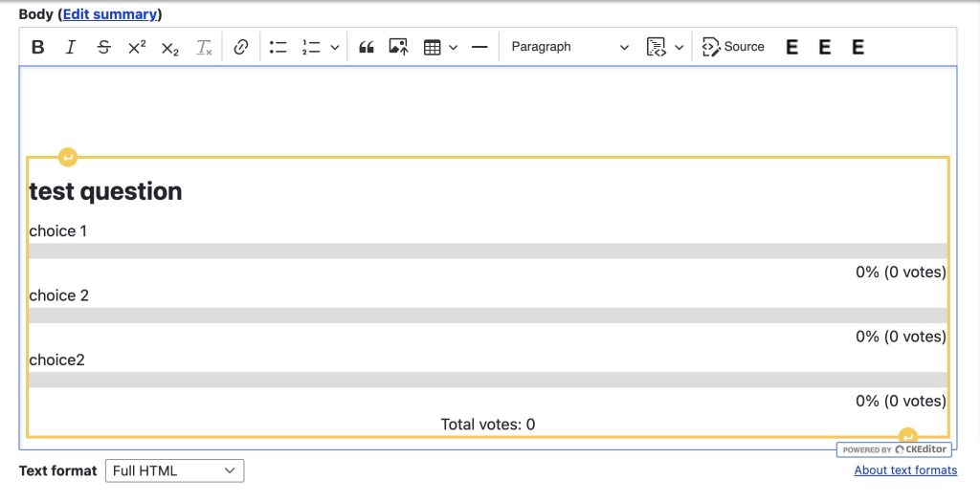The width and height of the screenshot is (980, 502).
Task: Click the Total votes: 0 text
Action: coord(488,425)
